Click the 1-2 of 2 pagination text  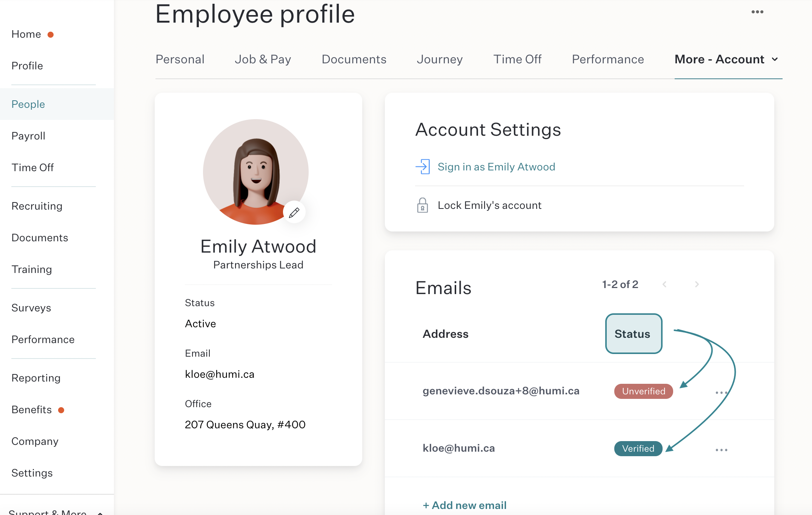click(620, 284)
